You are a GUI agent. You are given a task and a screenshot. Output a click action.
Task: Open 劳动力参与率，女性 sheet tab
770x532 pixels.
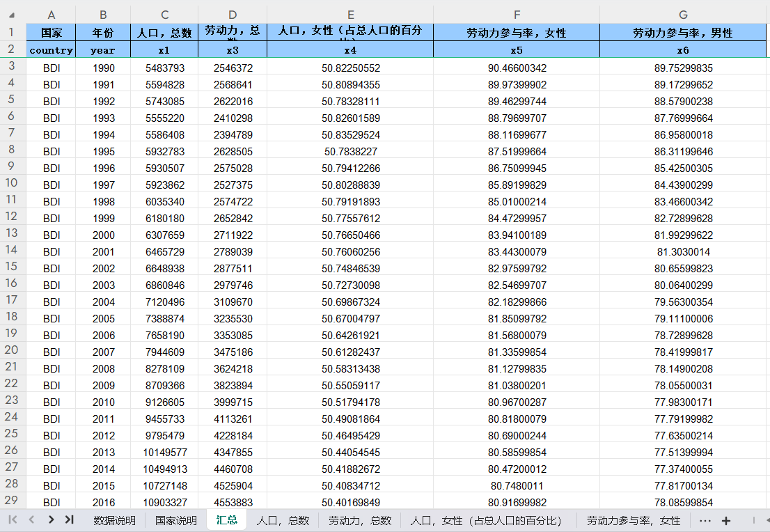pos(634,521)
